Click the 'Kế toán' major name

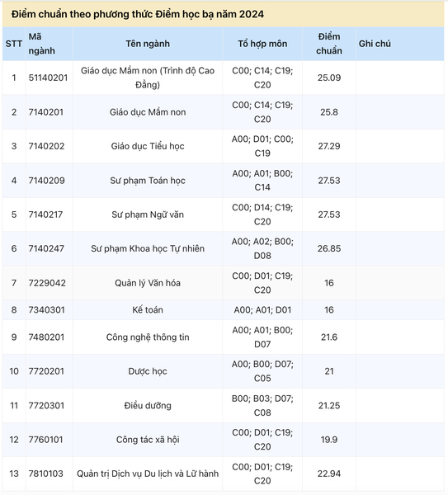point(148,309)
